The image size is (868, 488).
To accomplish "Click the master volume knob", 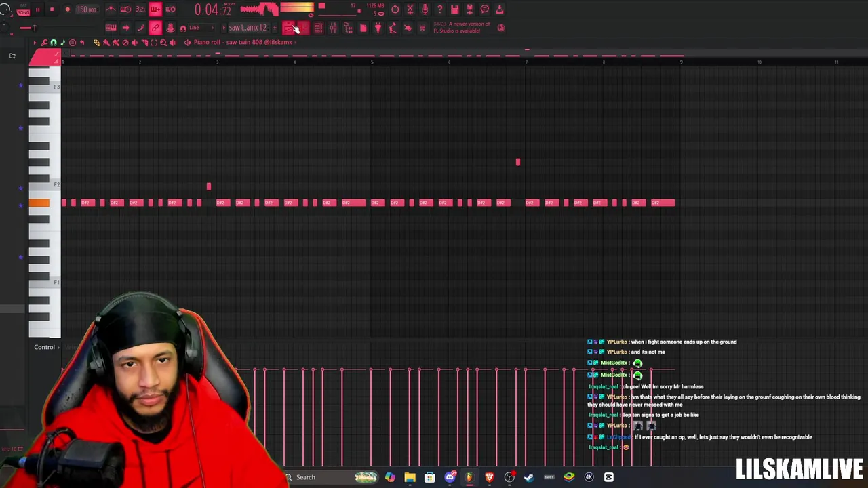I will click(x=5, y=8).
